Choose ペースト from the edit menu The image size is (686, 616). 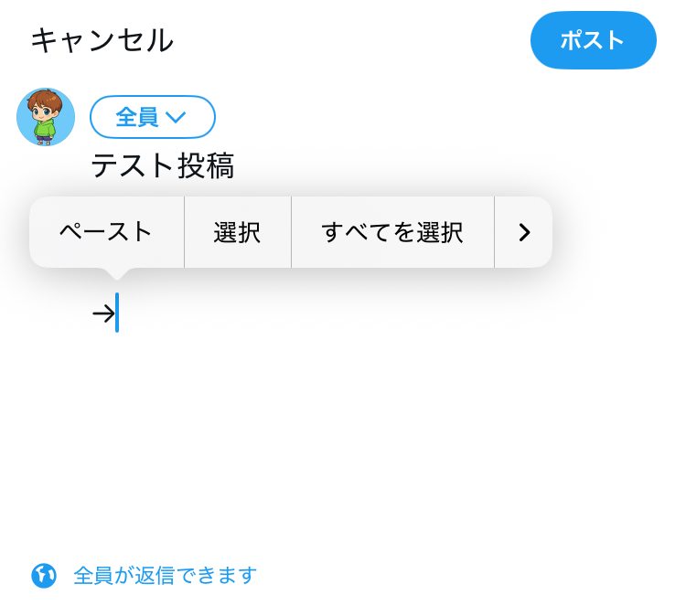(106, 232)
